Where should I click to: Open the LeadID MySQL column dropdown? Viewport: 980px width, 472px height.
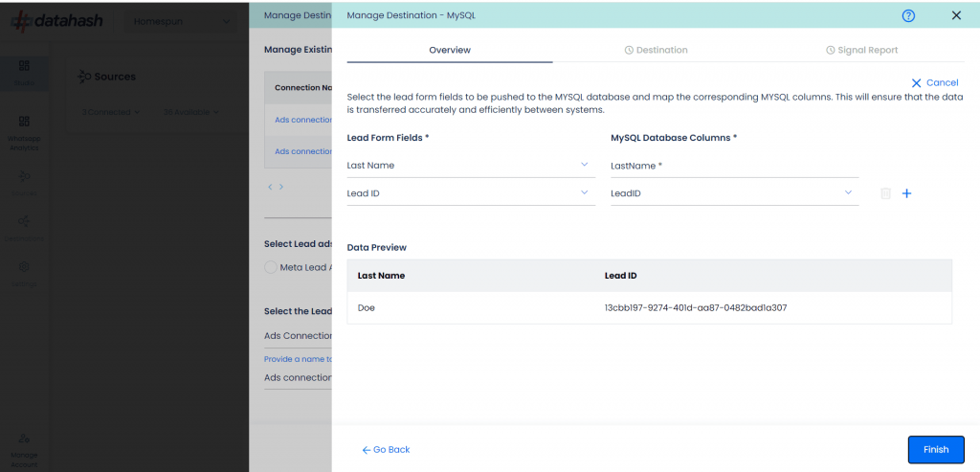tap(734, 193)
